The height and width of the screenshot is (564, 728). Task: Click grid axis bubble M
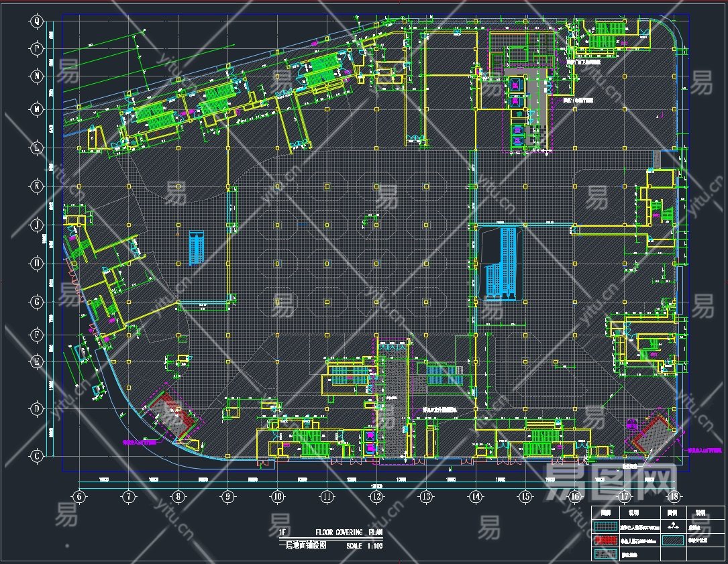[37, 109]
